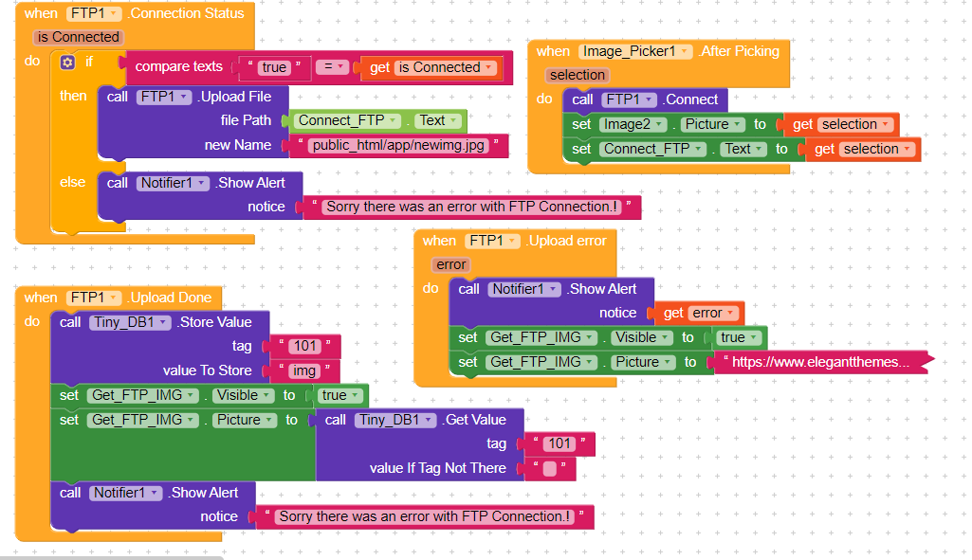
Task: Open Notifier1 dropdown in else Show Alert
Action: (173, 183)
